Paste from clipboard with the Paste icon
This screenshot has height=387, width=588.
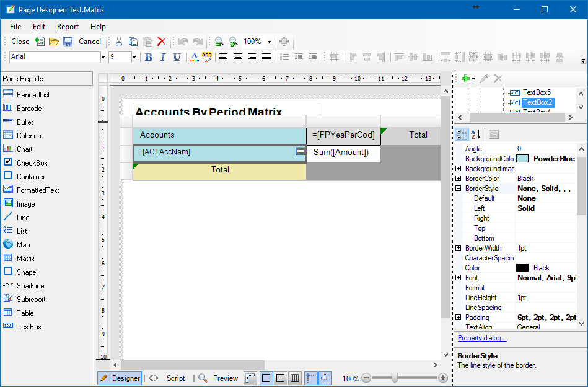coord(147,42)
